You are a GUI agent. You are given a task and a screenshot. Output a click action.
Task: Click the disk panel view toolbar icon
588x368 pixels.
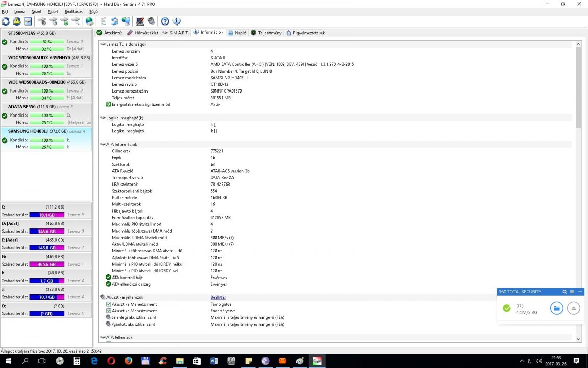coord(28,21)
